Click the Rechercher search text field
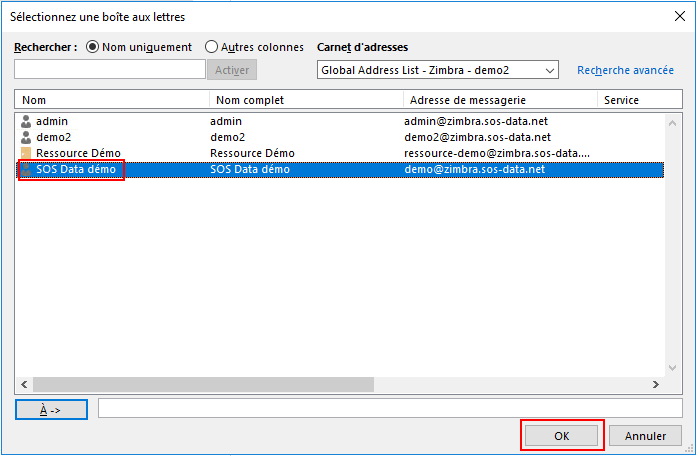697x456 pixels. coord(110,70)
